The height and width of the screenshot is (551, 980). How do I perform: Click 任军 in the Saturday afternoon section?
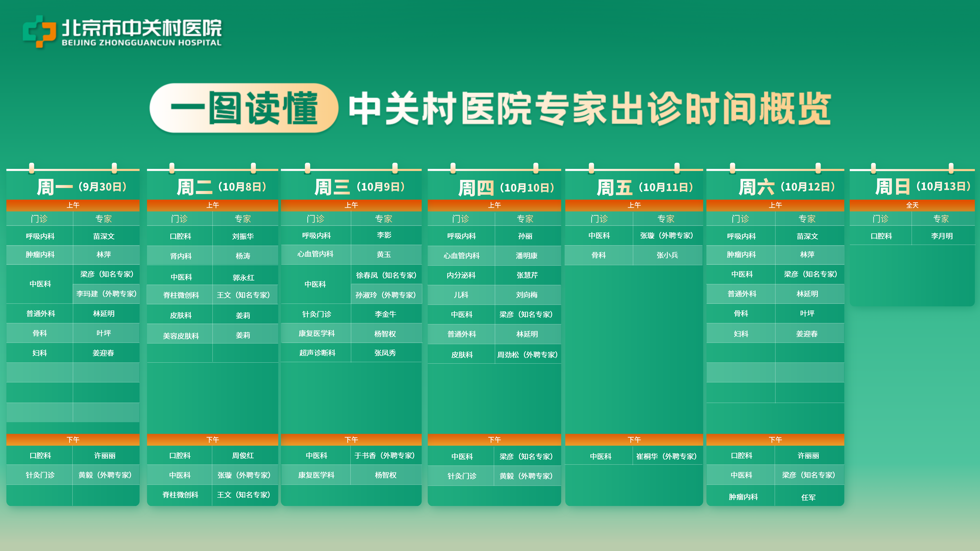pos(808,497)
